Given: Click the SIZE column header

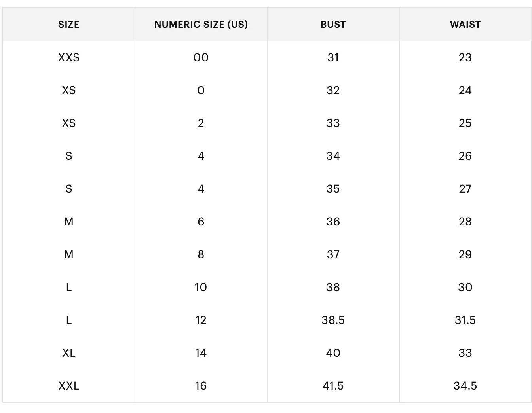Looking at the screenshot, I should (69, 25).
